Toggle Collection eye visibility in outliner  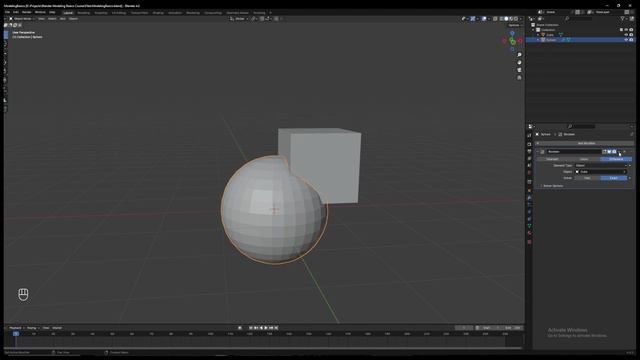click(x=626, y=30)
